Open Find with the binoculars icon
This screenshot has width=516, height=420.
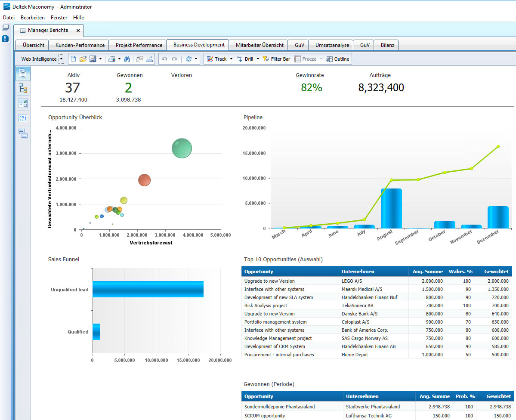coord(127,59)
